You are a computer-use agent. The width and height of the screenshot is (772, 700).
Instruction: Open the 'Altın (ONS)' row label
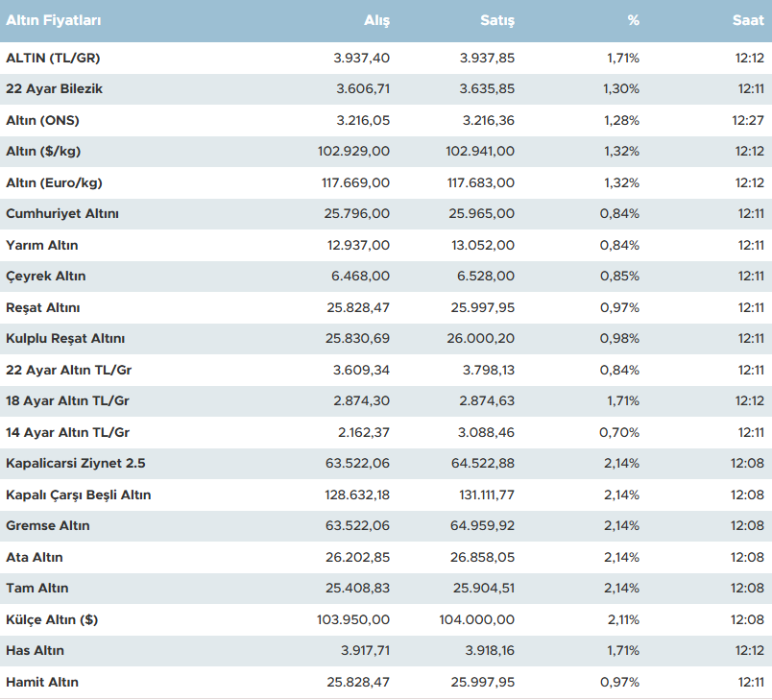pos(42,121)
